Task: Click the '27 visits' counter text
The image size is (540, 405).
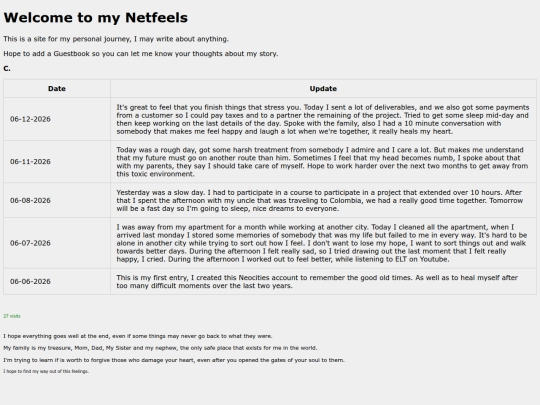Action: pos(12,316)
